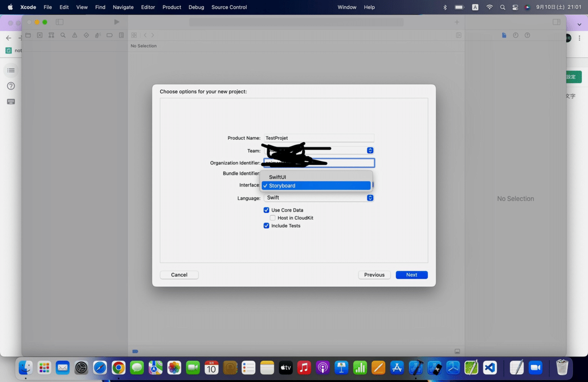Open the Edit menu
588x382 pixels.
click(64, 7)
